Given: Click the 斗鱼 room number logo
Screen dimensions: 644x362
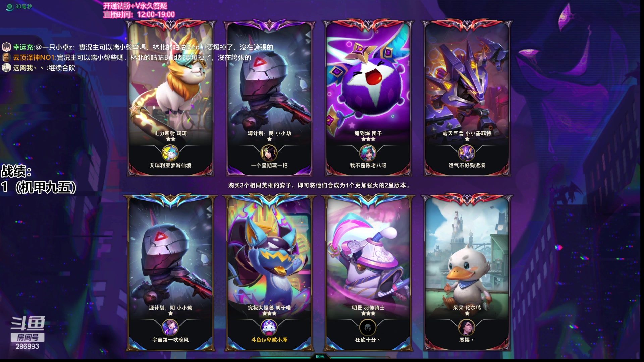Looking at the screenshot, I should click(28, 333).
